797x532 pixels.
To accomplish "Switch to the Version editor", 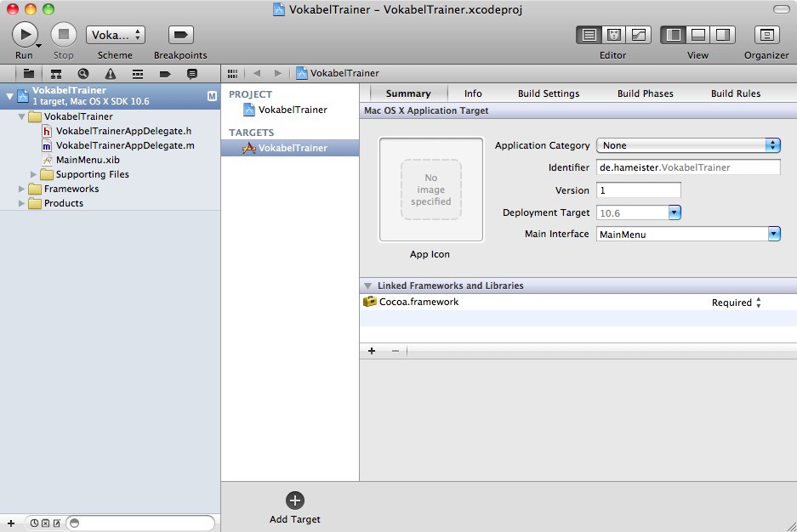I will coord(638,35).
